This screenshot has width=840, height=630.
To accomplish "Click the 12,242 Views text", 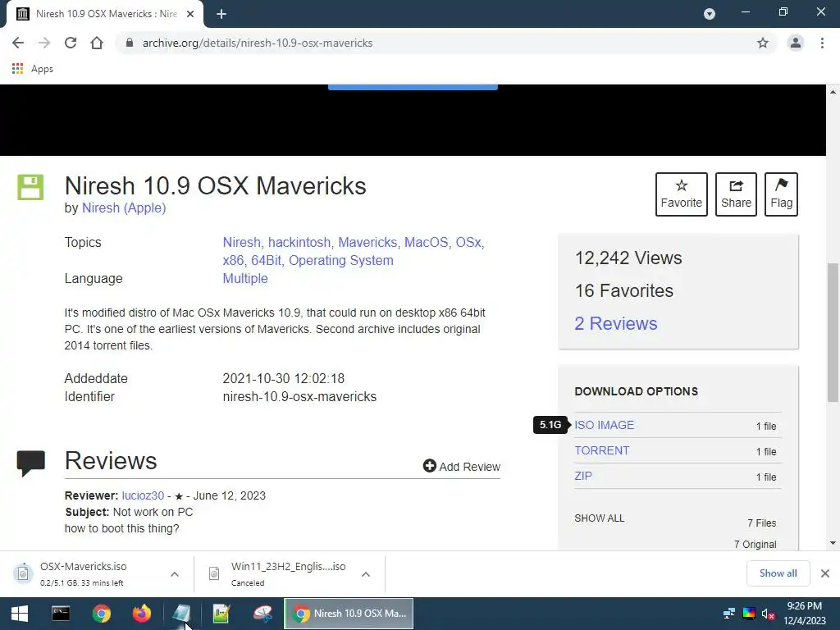I will tap(628, 258).
